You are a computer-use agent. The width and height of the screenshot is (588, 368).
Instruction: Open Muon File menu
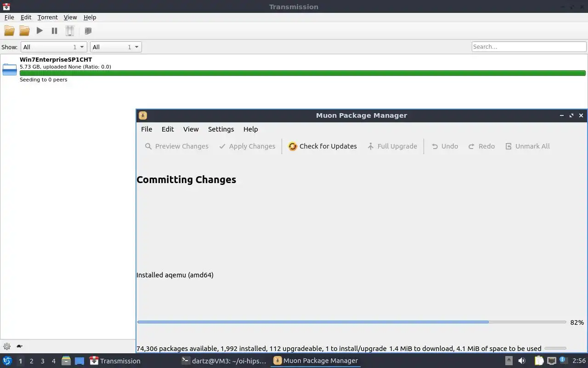coord(147,129)
